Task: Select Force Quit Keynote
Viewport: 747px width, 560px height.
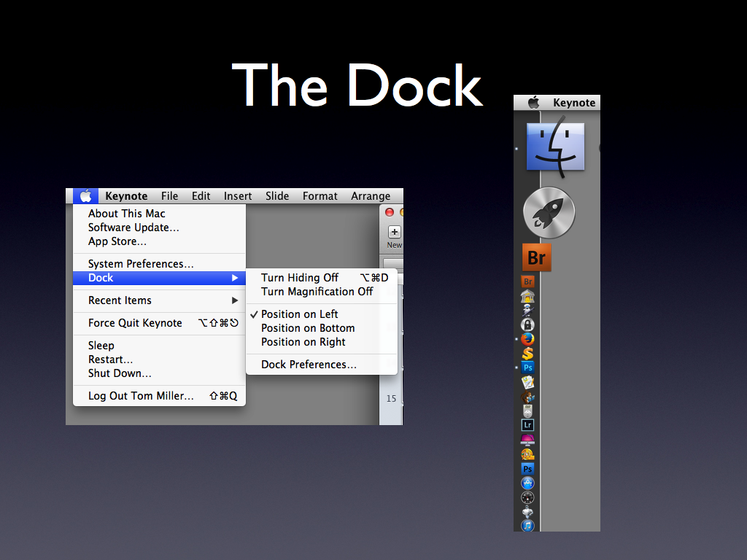Action: pos(159,323)
